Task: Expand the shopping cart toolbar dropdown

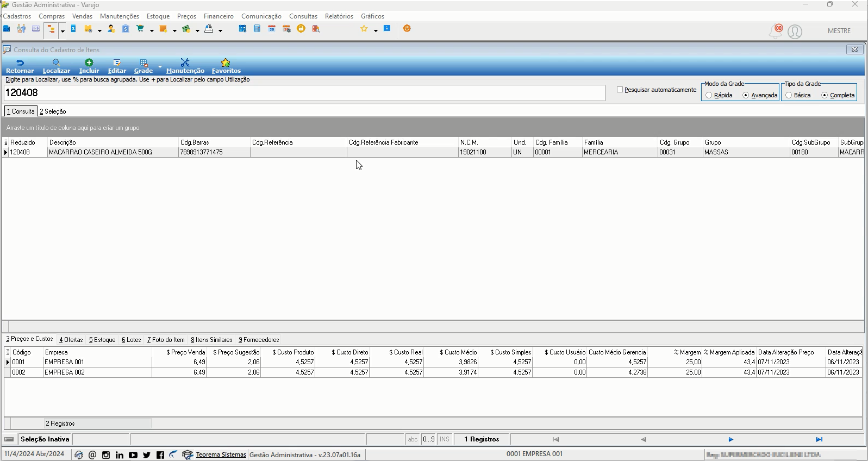Action: click(152, 30)
